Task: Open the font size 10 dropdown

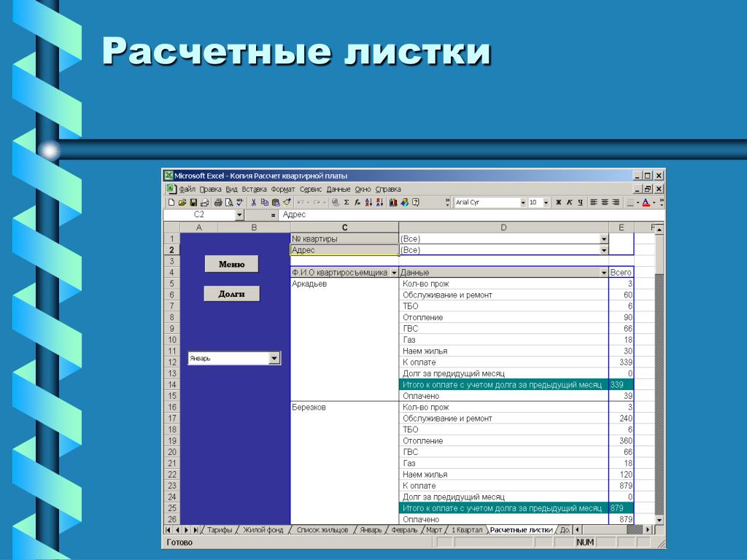Action: click(x=546, y=203)
